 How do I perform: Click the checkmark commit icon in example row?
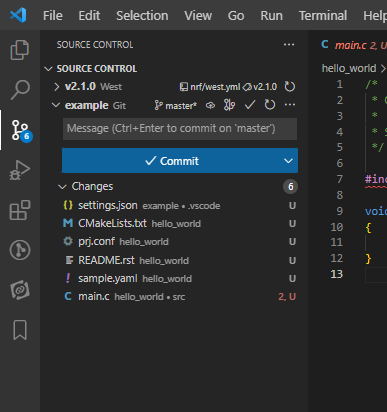point(250,105)
